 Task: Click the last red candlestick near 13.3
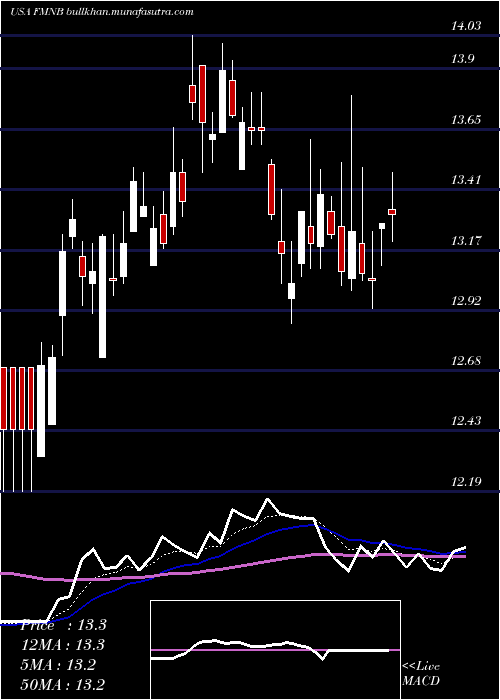[x=392, y=212]
